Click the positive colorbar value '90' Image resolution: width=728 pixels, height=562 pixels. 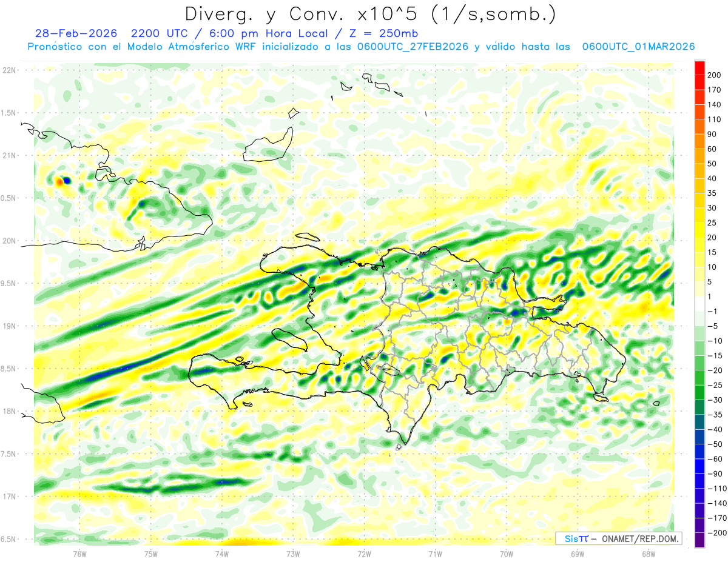(x=713, y=134)
